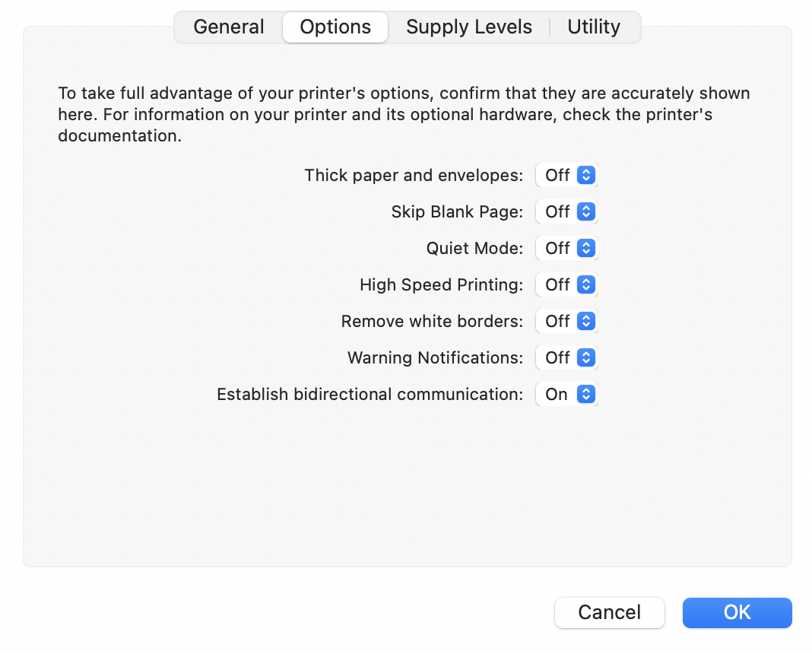This screenshot has height=654, width=812.
Task: Click blue stepper arrows for Thick paper and envelopes
Action: tap(585, 175)
